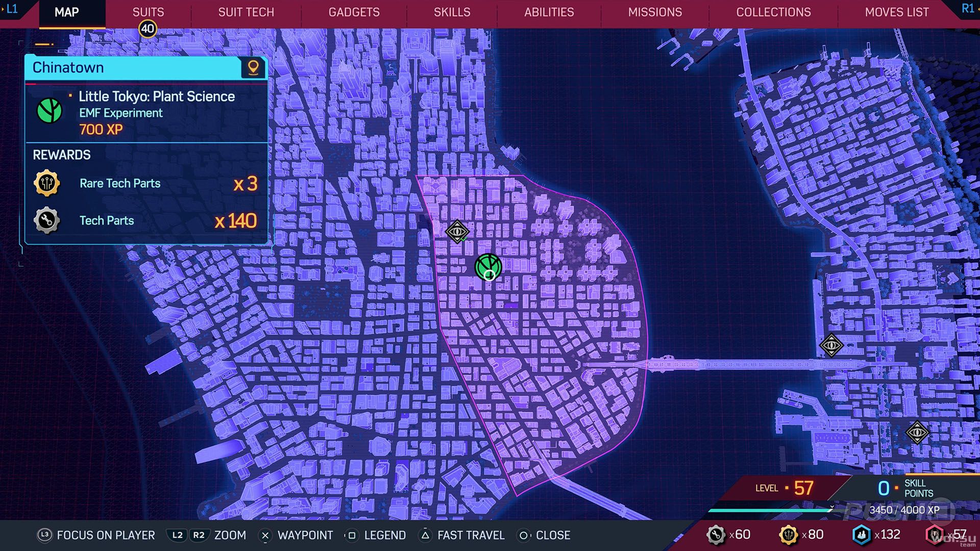Select the eye marker nearest the skill points
The image size is (980, 551).
click(917, 433)
